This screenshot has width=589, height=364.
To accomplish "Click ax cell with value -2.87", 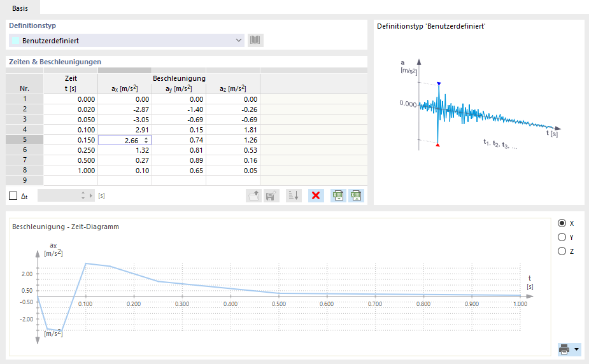I will pyautogui.click(x=125, y=109).
